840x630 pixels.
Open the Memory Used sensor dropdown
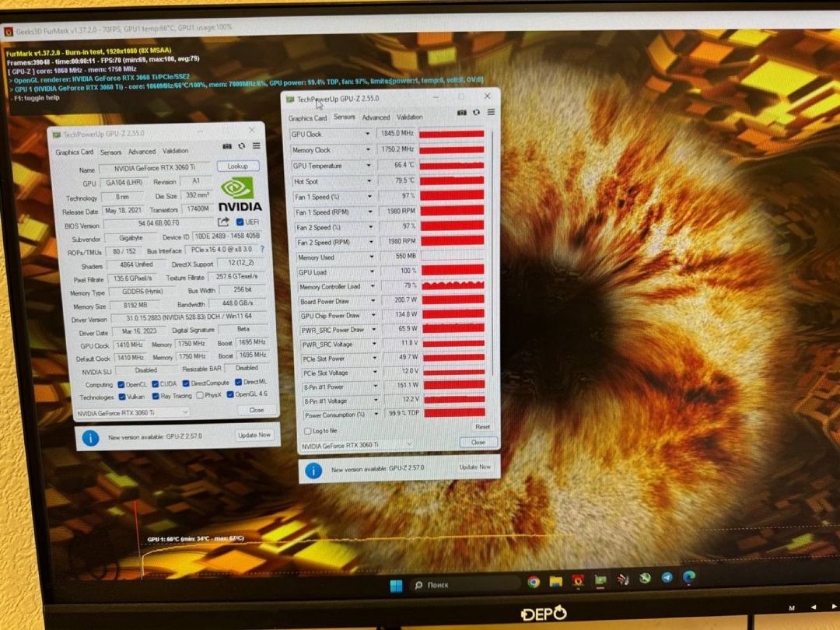point(371,257)
